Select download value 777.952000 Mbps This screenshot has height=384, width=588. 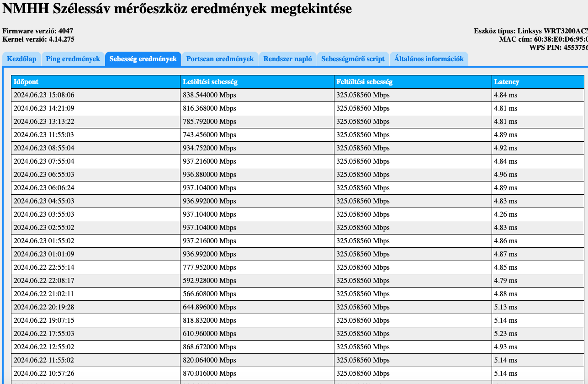coord(209,267)
